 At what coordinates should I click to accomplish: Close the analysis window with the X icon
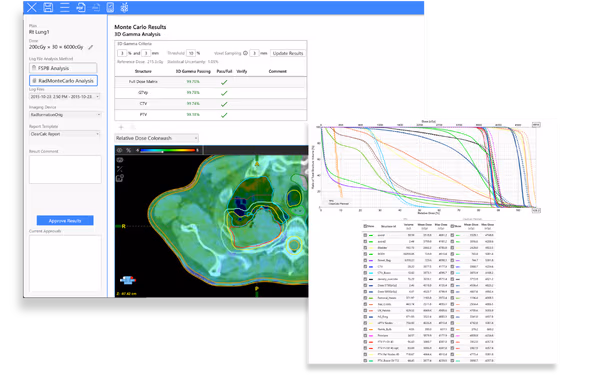pos(32,7)
